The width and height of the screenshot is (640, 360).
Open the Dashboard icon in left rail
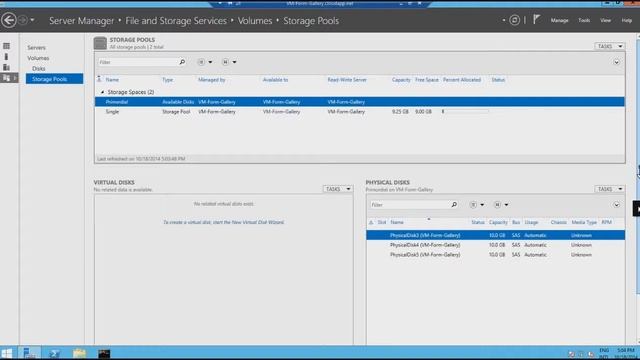coord(7,46)
